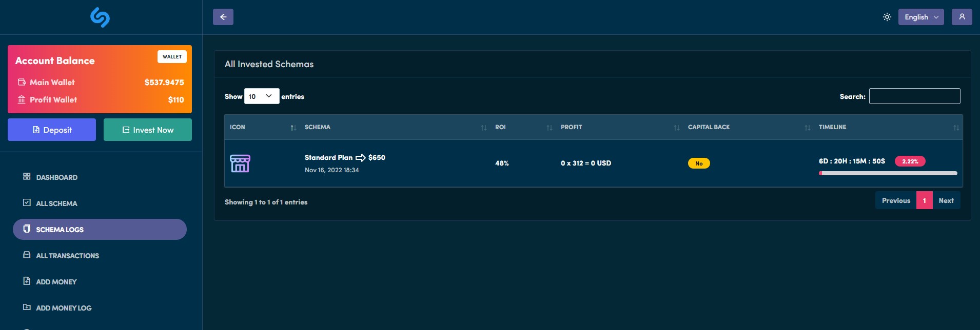Open All Transactions in the sidebar
980x330 pixels.
tap(100, 255)
